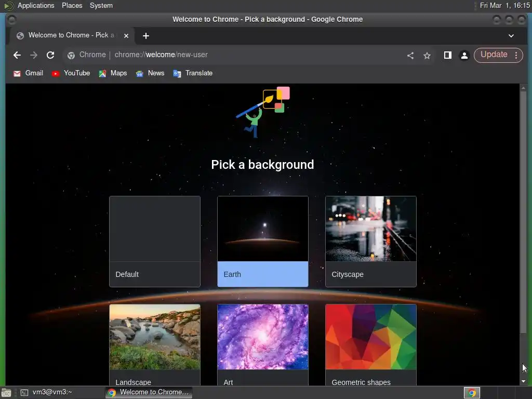Close the Welcome to Chrome tab
This screenshot has width=532, height=399.
(126, 36)
